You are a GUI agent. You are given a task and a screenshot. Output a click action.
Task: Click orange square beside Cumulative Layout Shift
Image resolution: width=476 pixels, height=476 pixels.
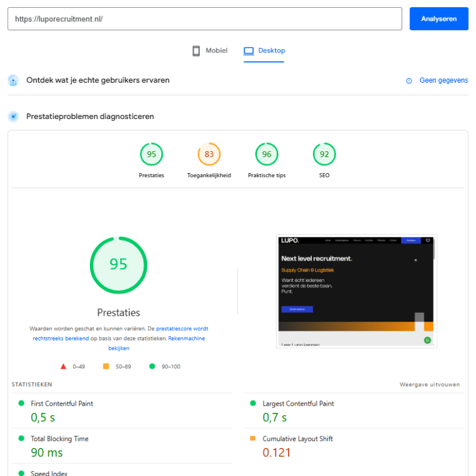pyautogui.click(x=252, y=438)
